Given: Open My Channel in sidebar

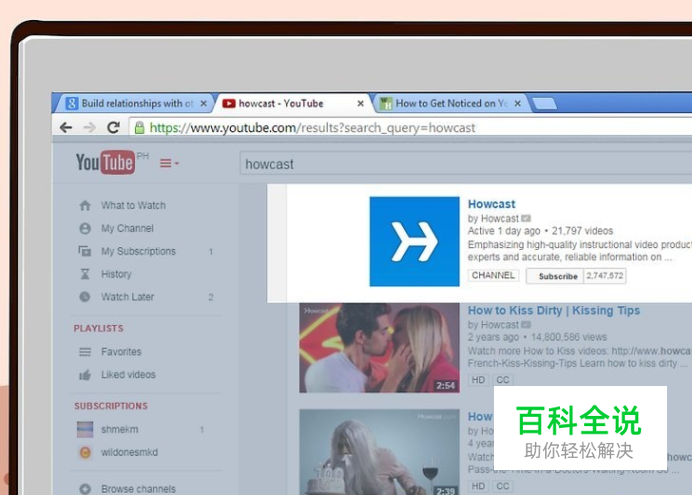Looking at the screenshot, I should tap(128, 229).
